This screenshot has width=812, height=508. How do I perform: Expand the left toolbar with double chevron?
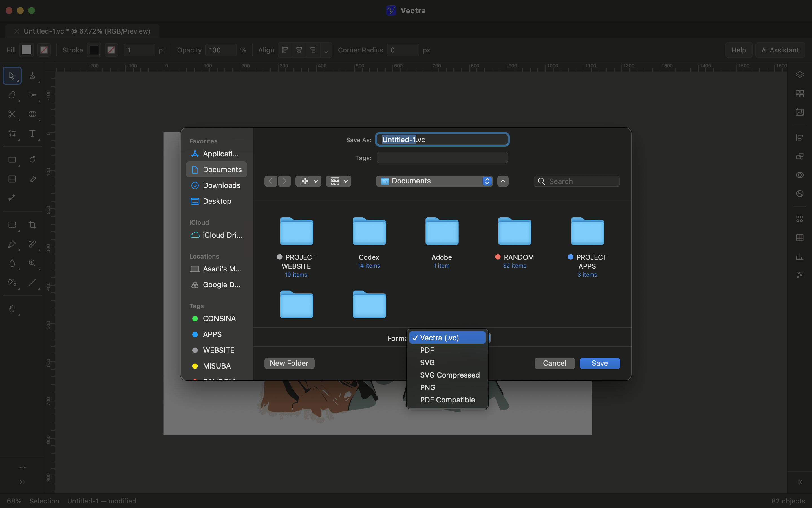point(22,482)
